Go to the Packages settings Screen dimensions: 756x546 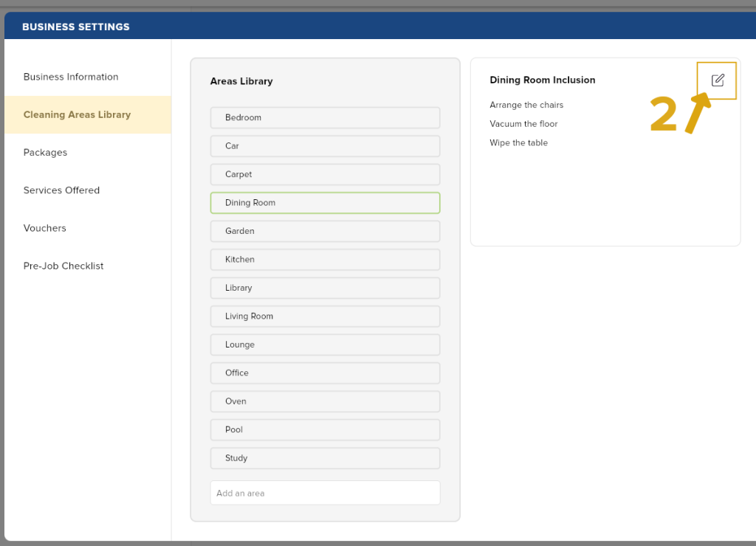click(x=45, y=152)
